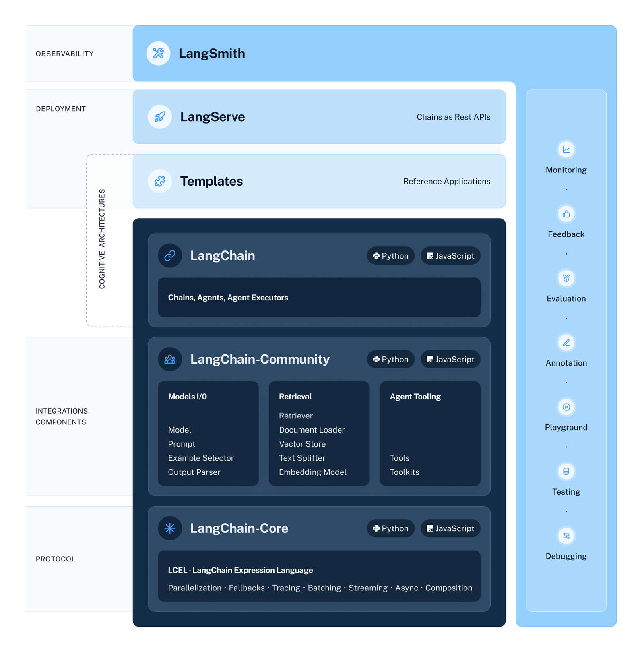Screen dimensions: 644x652
Task: Select the OBSERVABILITY section label
Action: (x=64, y=53)
